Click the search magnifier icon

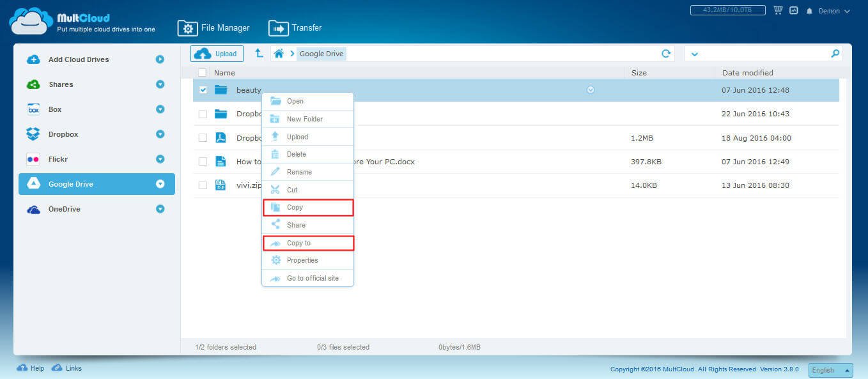[835, 54]
